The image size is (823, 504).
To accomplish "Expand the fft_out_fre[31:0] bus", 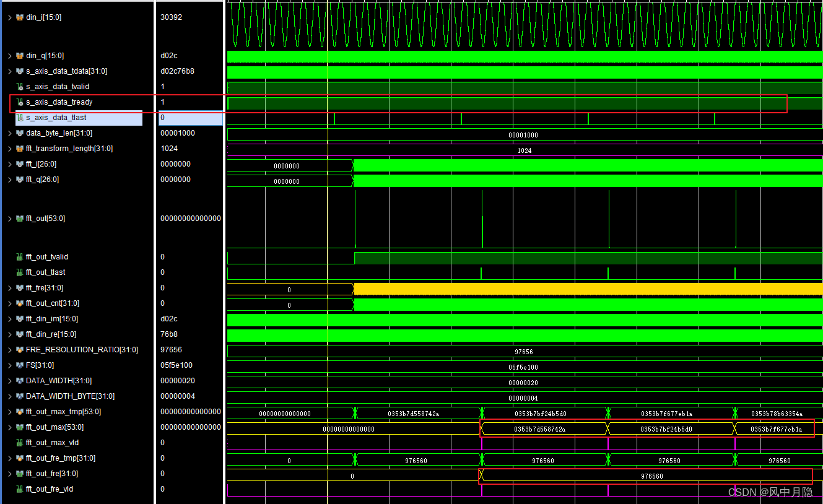I will click(x=9, y=474).
